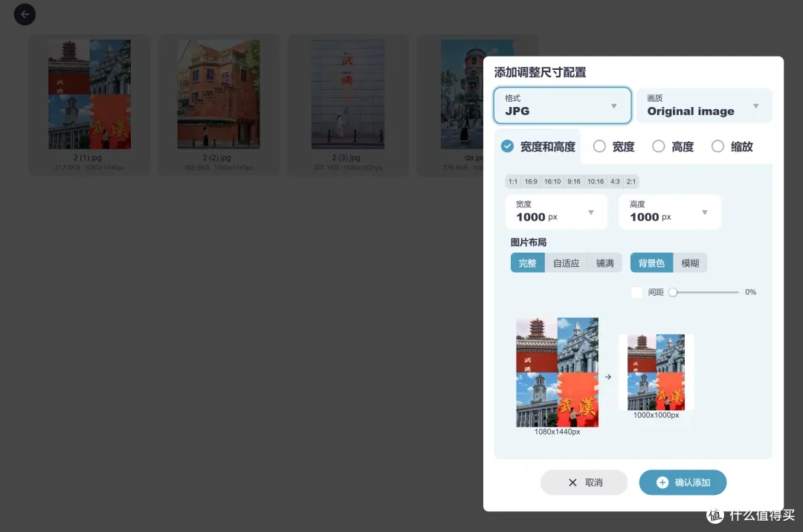The height and width of the screenshot is (532, 803).
Task: Select the 背景色 fill option
Action: 651,263
